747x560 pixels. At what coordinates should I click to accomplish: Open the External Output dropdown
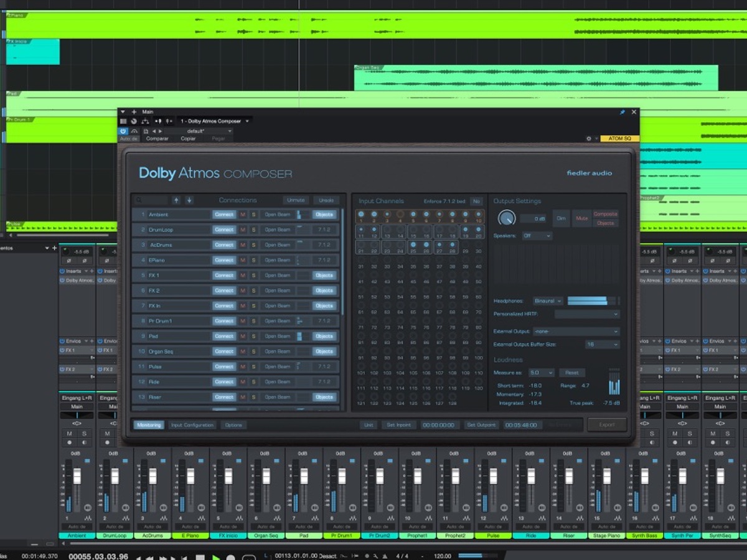point(576,332)
